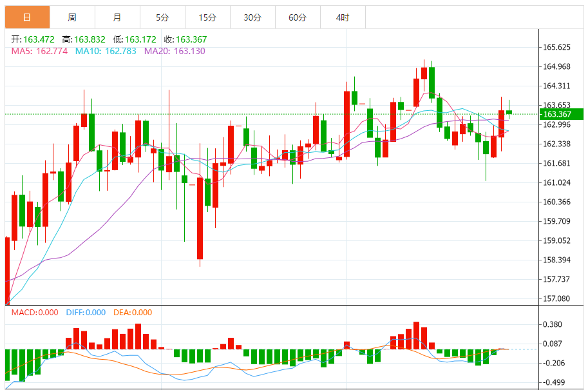Click the 157.080 price axis label
This screenshot has width=588, height=390.
[x=556, y=298]
